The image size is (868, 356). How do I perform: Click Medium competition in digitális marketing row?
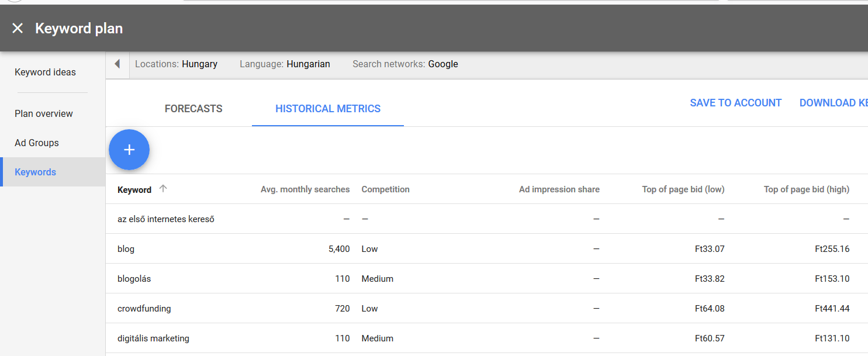click(x=378, y=338)
